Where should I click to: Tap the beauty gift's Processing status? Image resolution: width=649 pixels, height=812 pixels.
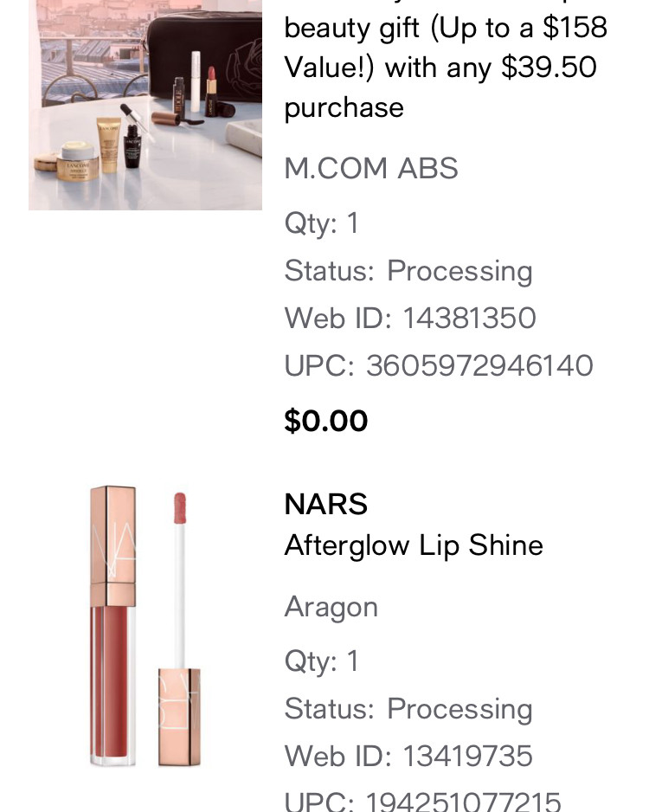tap(459, 271)
